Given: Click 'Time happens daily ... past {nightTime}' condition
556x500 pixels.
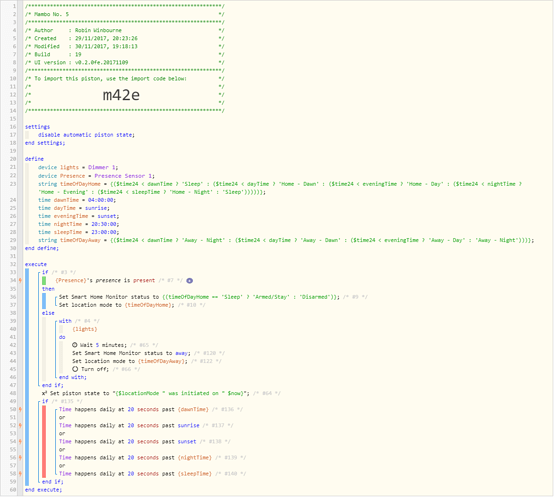Looking at the screenshot, I should (x=135, y=459).
